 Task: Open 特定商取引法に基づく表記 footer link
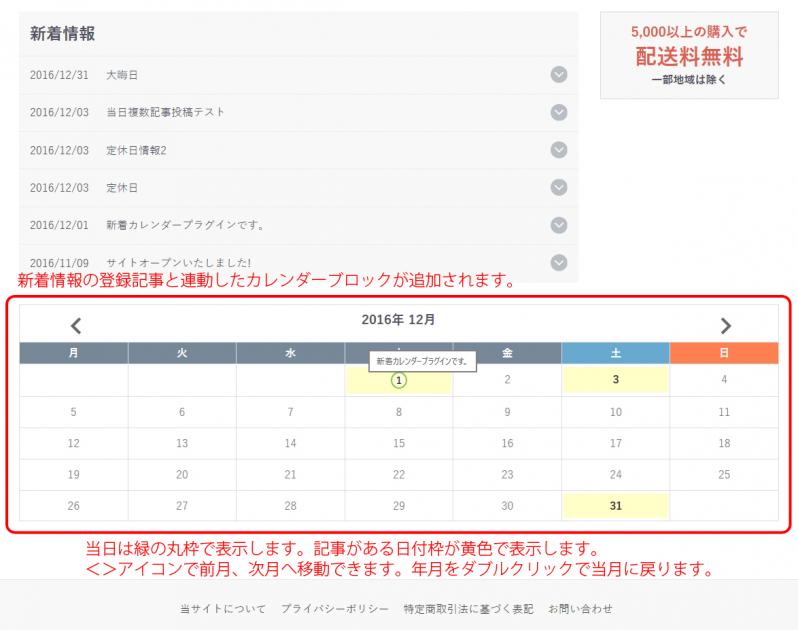point(468,609)
